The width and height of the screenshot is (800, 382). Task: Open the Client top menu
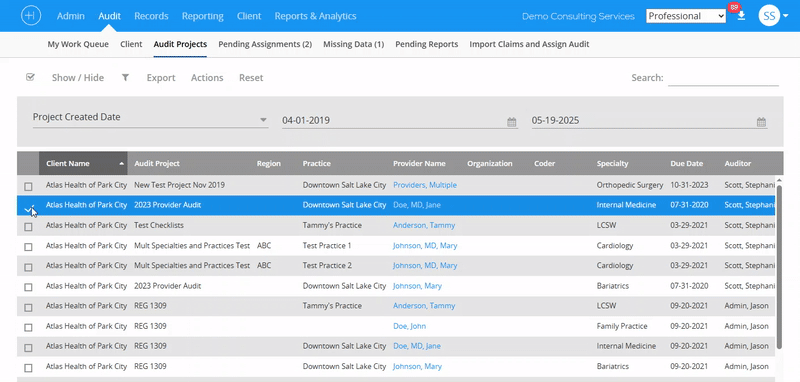249,16
